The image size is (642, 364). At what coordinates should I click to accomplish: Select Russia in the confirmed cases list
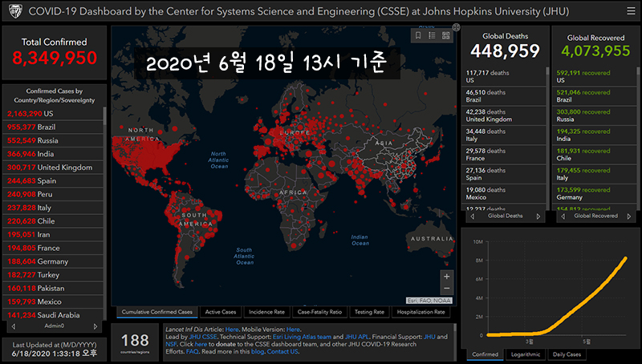[53, 140]
